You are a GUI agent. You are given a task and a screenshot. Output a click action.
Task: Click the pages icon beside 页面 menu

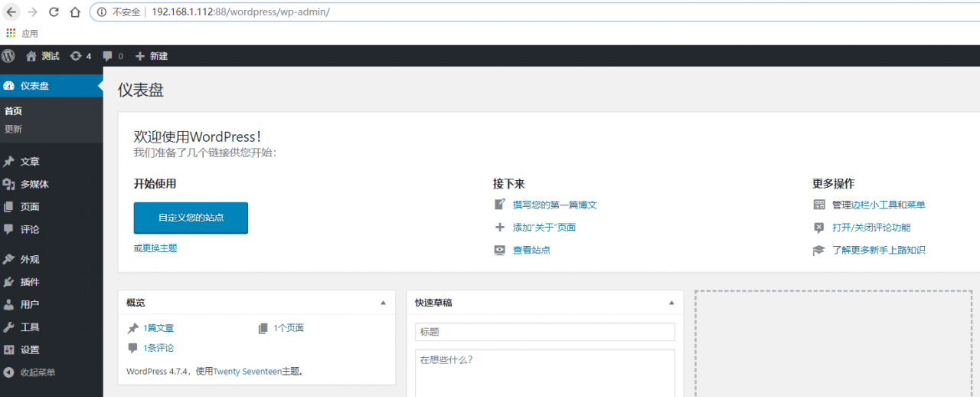8,207
